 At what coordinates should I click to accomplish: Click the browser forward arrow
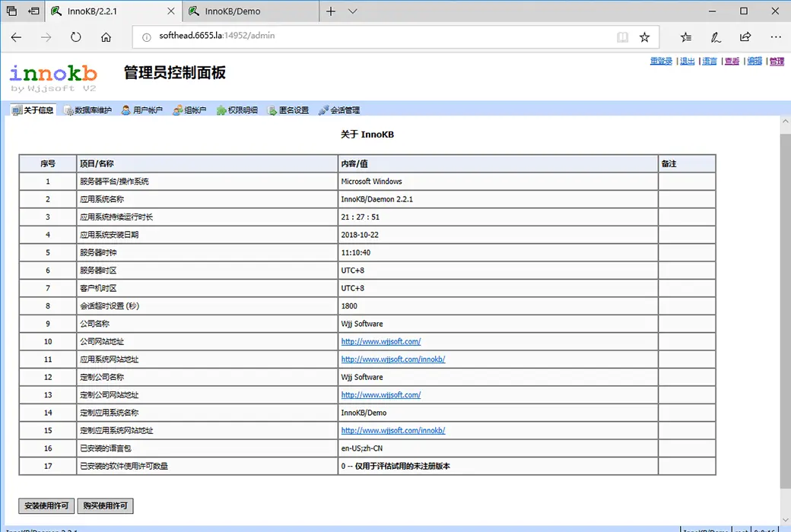[x=46, y=36]
